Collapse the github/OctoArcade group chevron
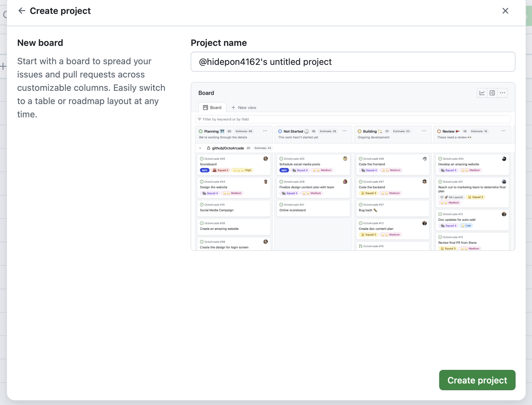The width and height of the screenshot is (532, 405). pos(200,148)
